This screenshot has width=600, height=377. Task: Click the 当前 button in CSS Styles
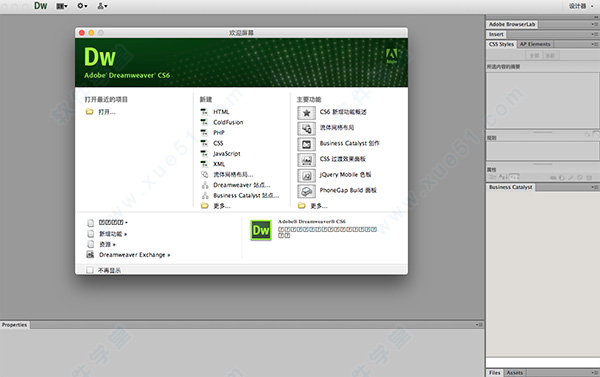(550, 55)
